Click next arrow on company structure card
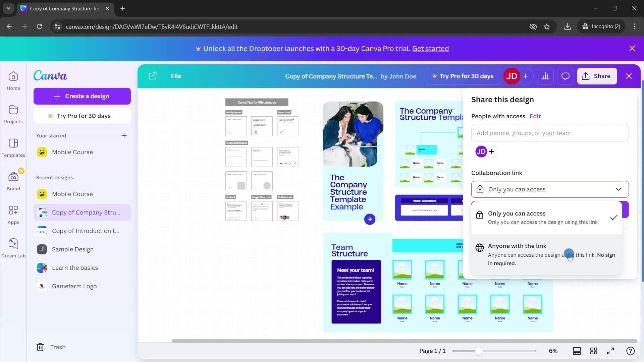 pyautogui.click(x=370, y=219)
